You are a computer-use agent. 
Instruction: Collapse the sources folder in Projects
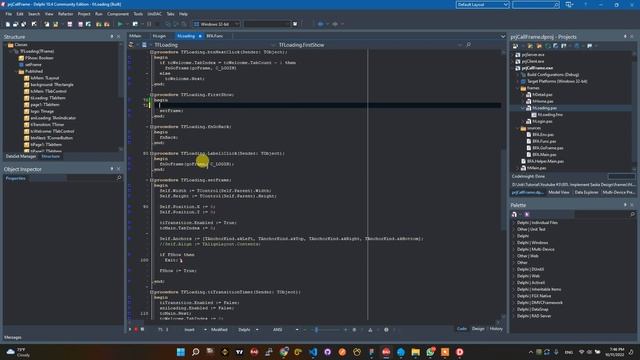[518, 128]
